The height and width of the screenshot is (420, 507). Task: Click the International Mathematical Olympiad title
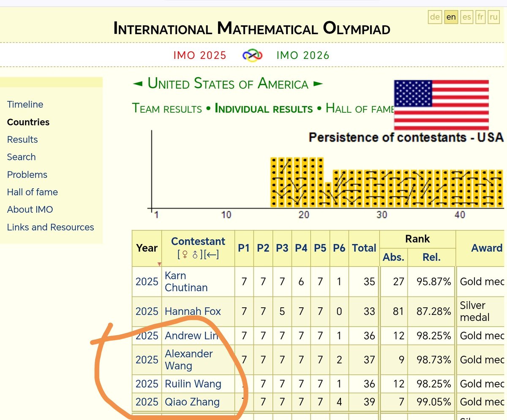coord(252,28)
